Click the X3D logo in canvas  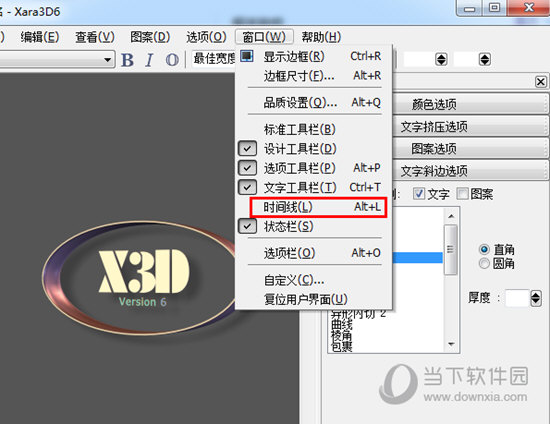point(144,272)
